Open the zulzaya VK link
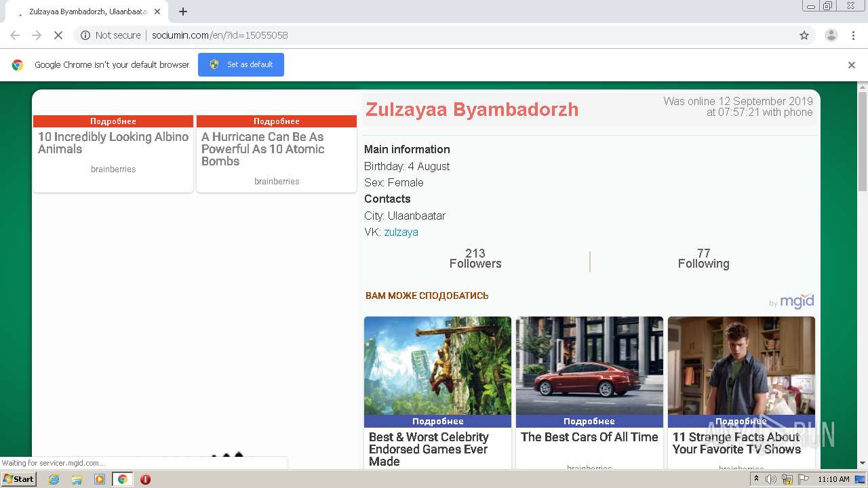The image size is (868, 488). click(401, 232)
